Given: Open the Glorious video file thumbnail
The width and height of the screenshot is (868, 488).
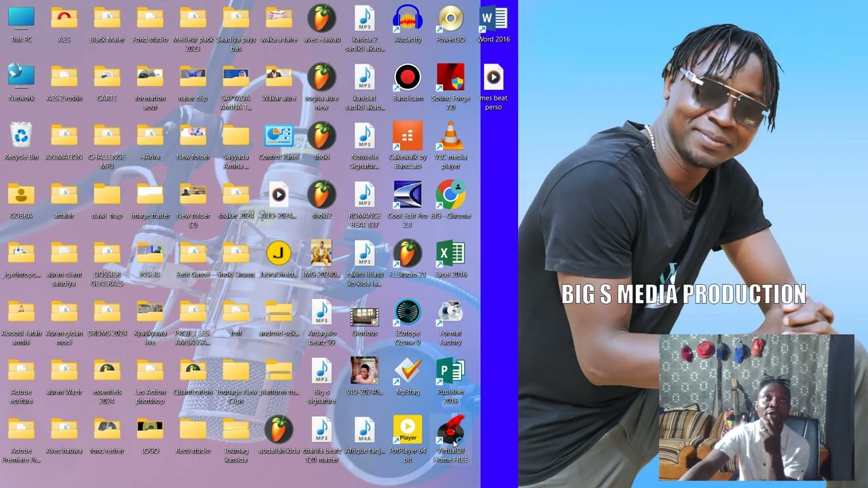Looking at the screenshot, I should pos(365,316).
